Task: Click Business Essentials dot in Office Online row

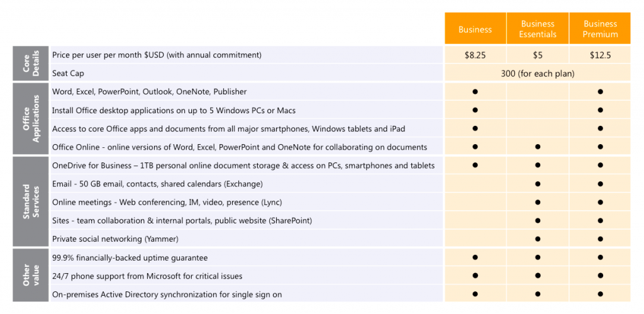Action: coord(538,147)
